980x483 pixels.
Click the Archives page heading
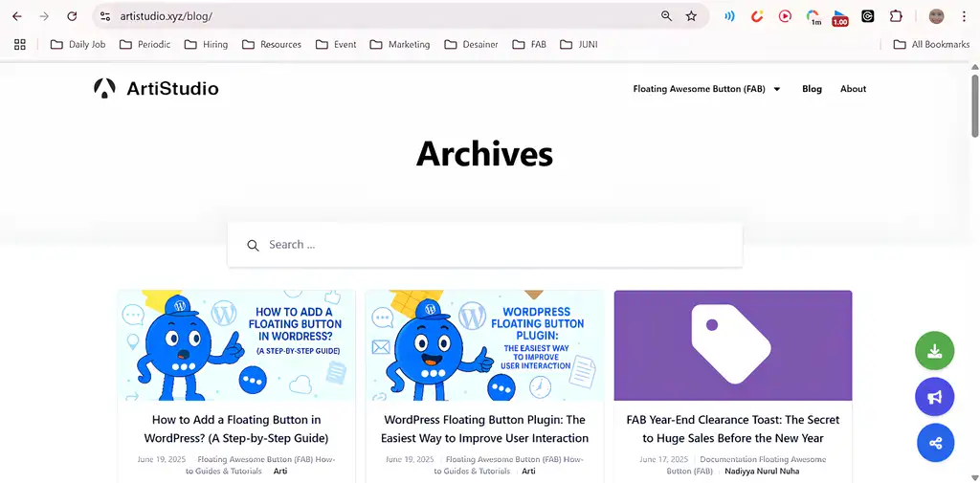[x=484, y=153]
